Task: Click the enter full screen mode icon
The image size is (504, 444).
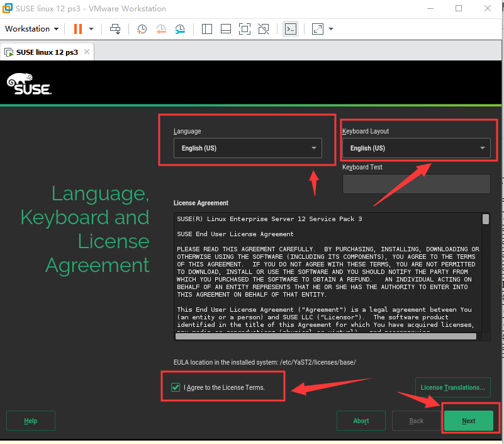Action: coord(244,29)
